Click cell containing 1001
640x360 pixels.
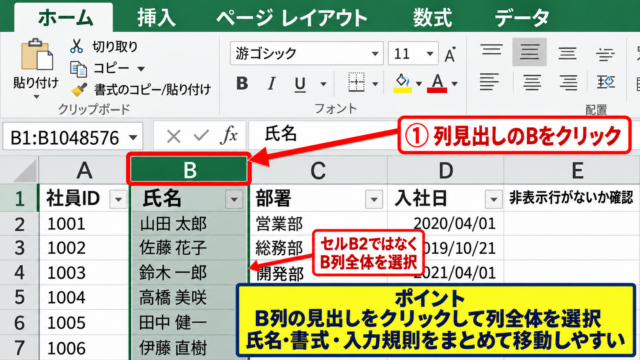tap(84, 224)
